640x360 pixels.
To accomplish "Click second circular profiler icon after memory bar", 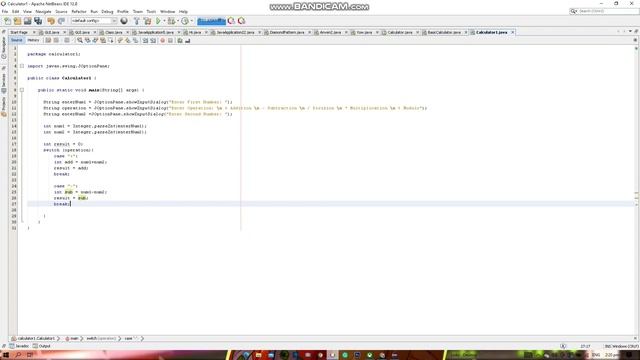I will (242, 21).
